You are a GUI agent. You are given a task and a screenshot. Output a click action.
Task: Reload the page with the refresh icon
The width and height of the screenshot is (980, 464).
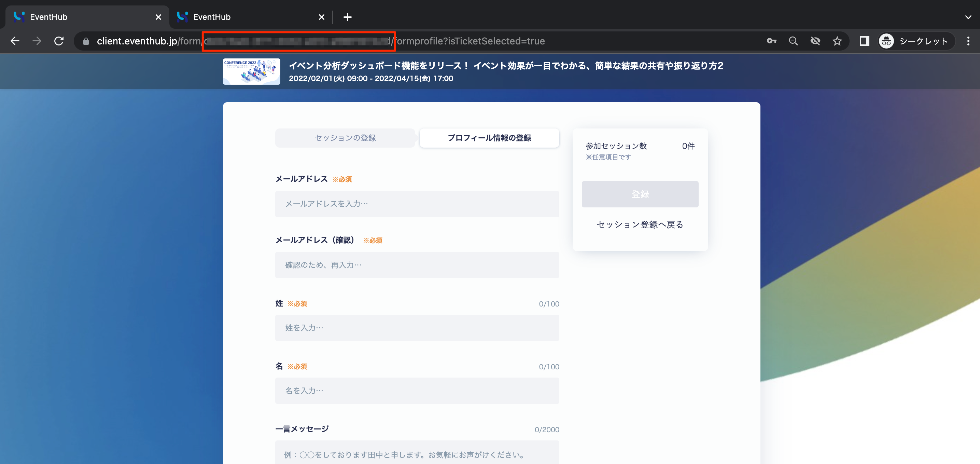point(59,41)
